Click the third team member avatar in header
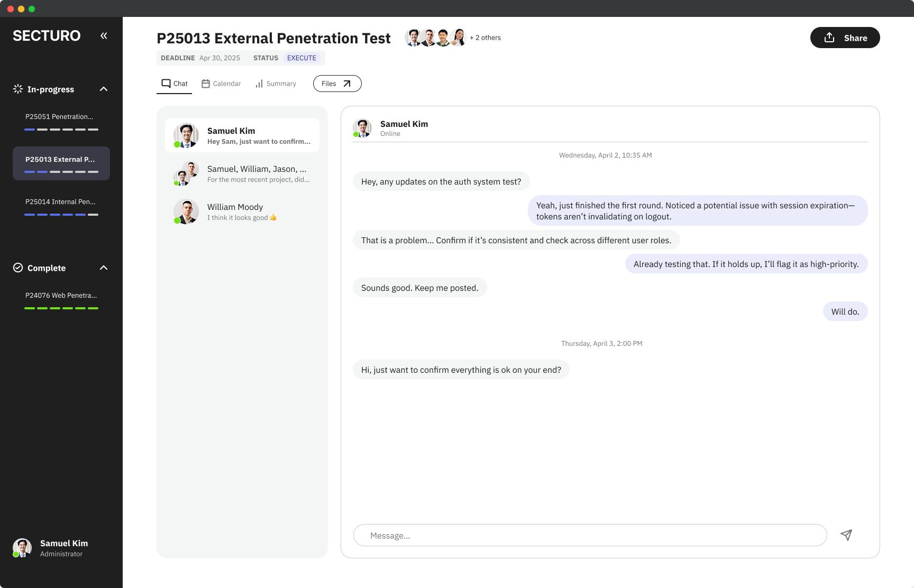 pos(443,38)
